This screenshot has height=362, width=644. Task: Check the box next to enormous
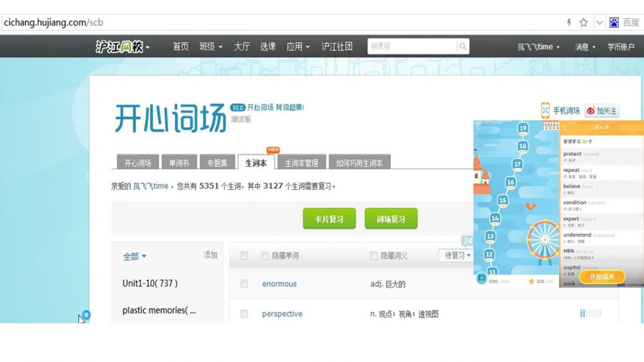(244, 284)
